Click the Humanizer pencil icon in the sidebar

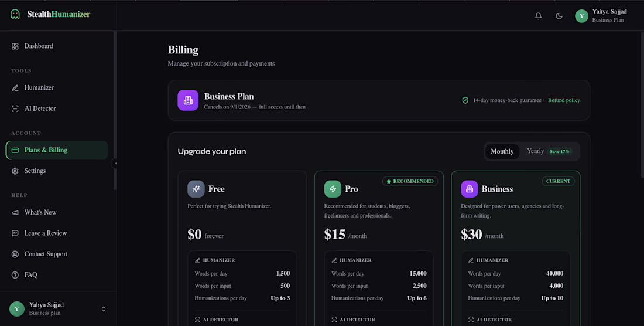point(15,87)
